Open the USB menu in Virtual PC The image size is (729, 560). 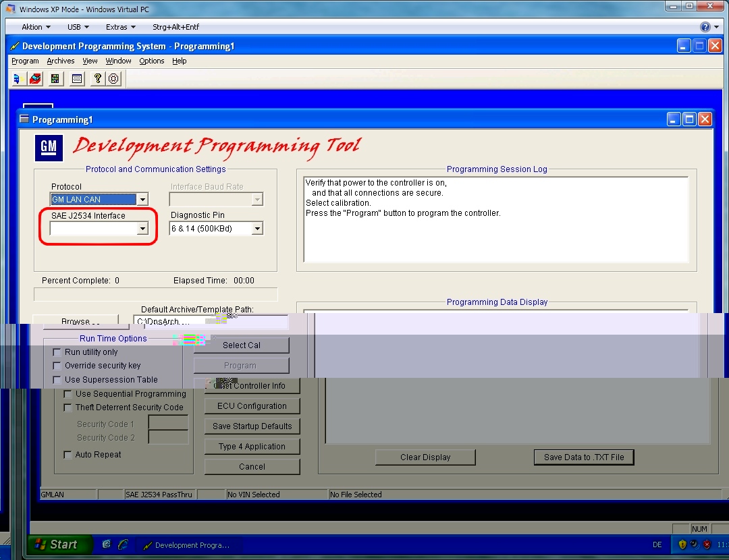(x=78, y=27)
